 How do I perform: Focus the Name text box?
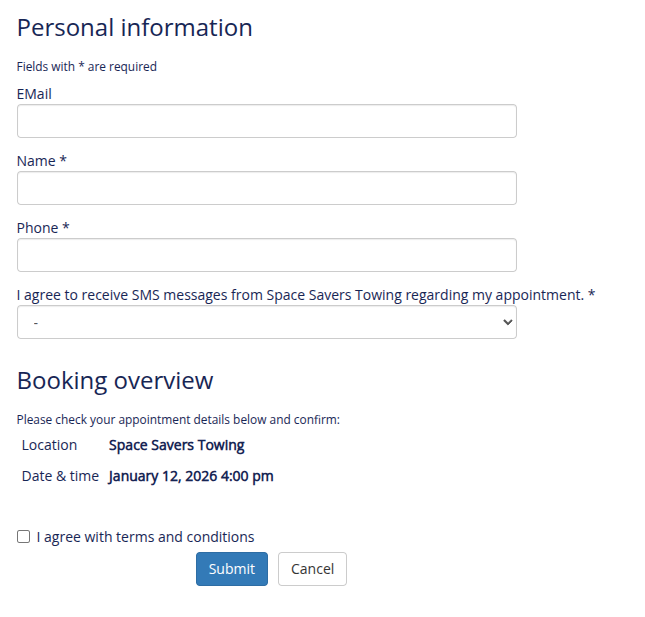[x=266, y=188]
